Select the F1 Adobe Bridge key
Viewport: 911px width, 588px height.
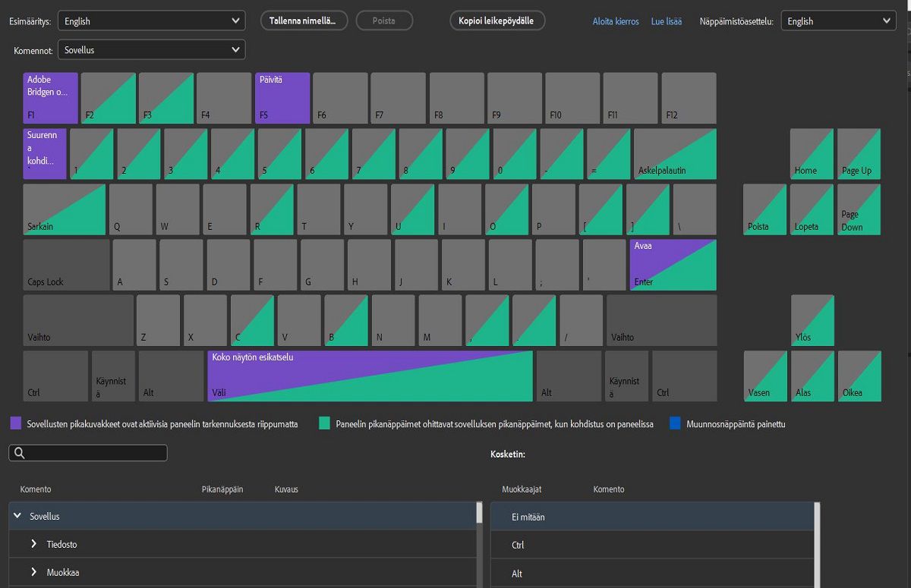pos(50,98)
